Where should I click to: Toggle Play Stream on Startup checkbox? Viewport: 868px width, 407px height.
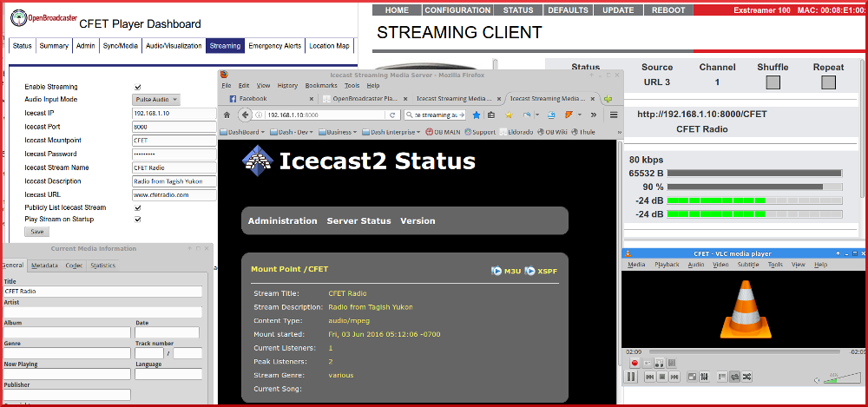138,220
